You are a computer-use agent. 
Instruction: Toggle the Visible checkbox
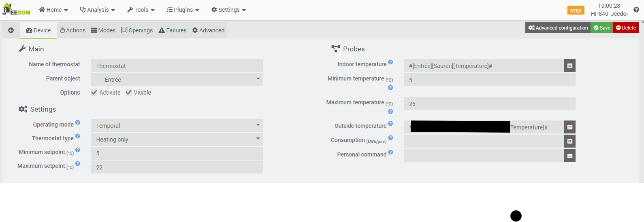pyautogui.click(x=129, y=93)
